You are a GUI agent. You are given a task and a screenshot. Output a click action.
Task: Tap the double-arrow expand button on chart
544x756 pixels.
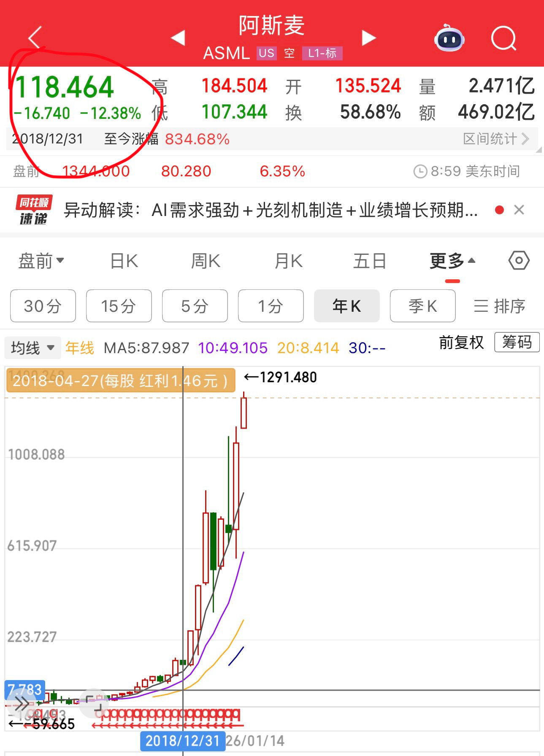22,703
